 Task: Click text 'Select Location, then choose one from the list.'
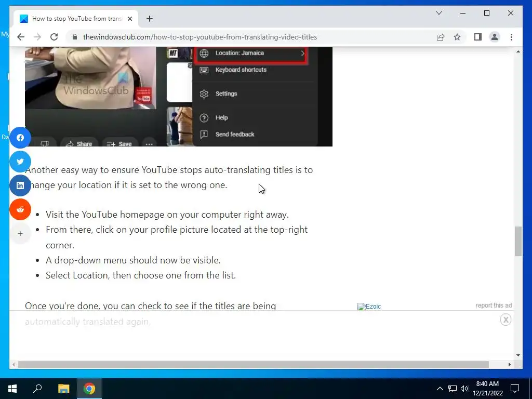point(141,275)
